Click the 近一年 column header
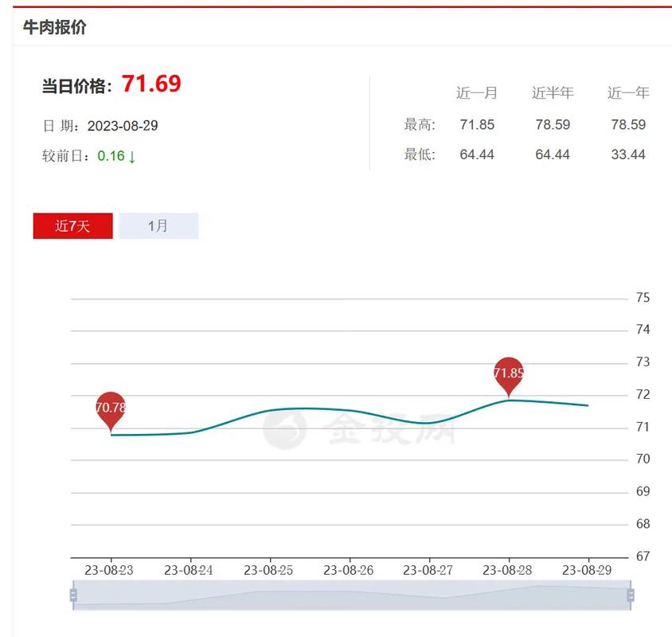The height and width of the screenshot is (637, 672). (x=627, y=92)
